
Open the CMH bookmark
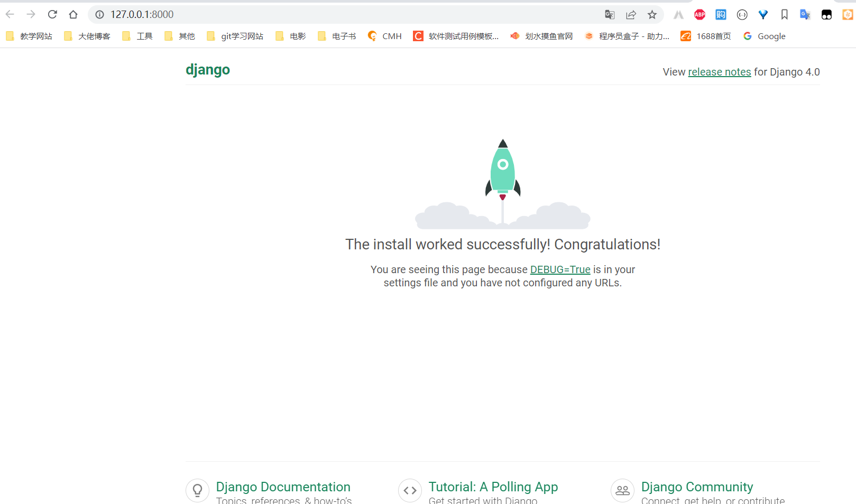pyautogui.click(x=385, y=36)
